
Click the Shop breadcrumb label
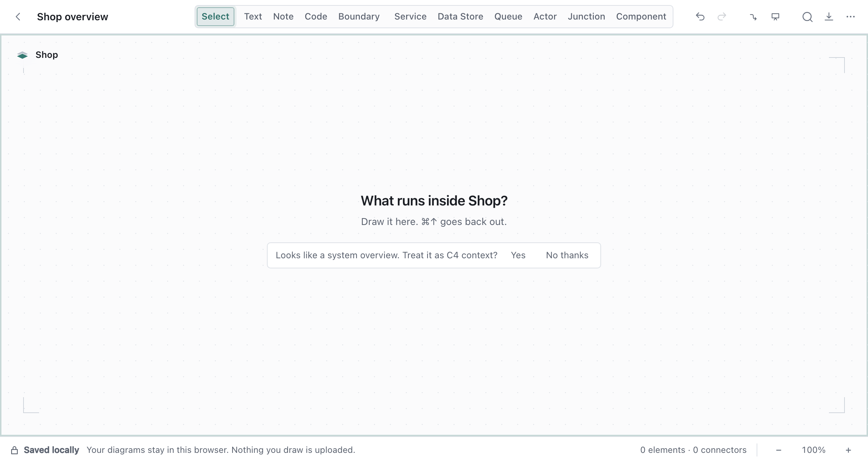tap(47, 55)
